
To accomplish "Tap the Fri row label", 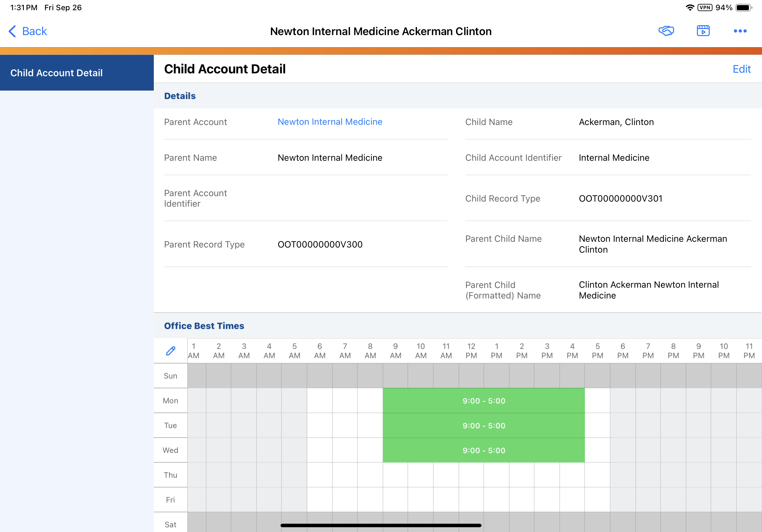I will tap(171, 500).
